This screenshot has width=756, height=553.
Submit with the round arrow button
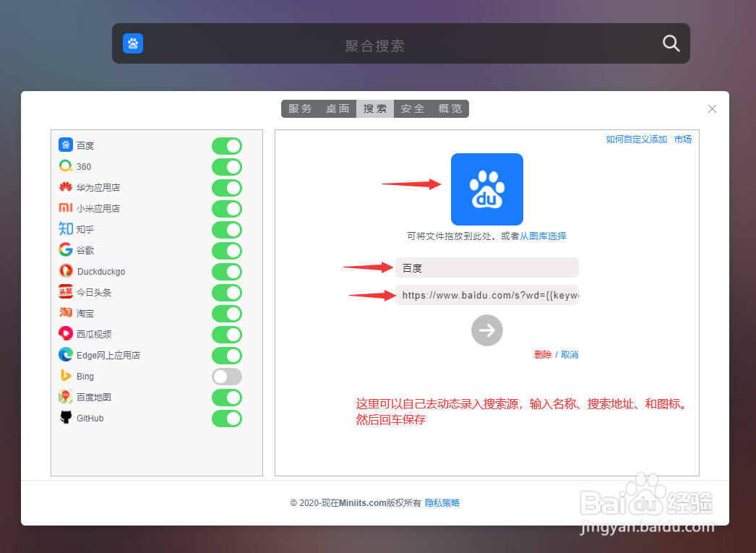pyautogui.click(x=487, y=330)
